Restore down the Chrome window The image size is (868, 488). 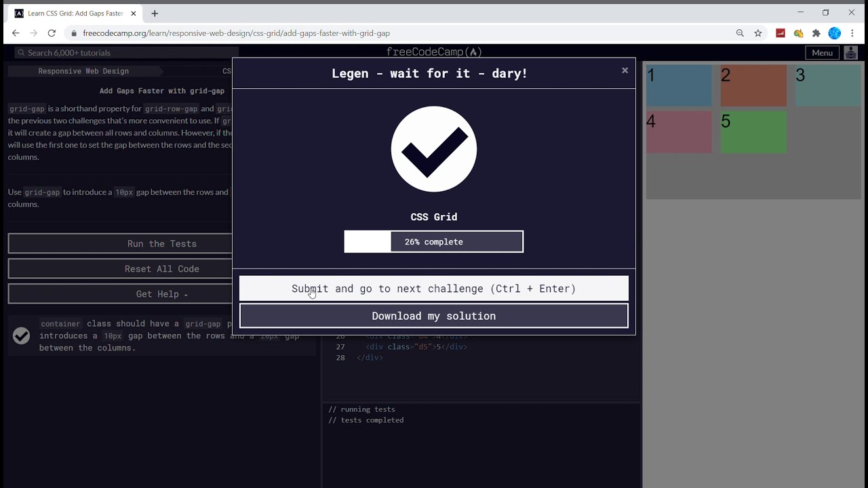coord(825,12)
